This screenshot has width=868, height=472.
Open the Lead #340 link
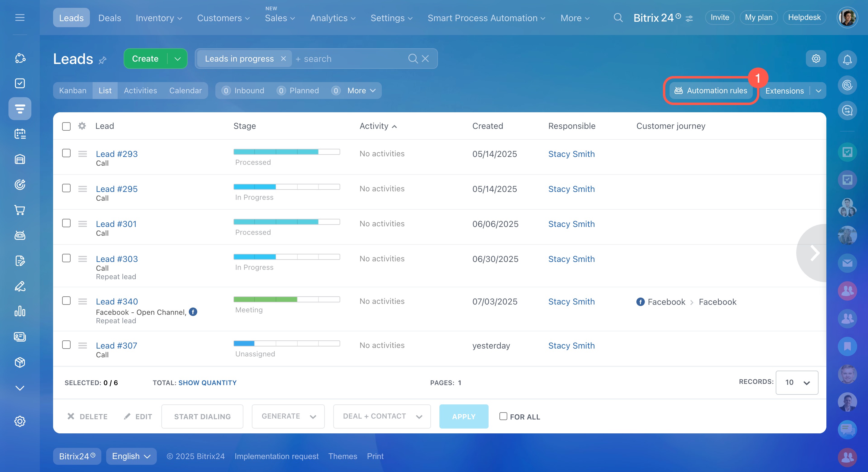tap(117, 301)
